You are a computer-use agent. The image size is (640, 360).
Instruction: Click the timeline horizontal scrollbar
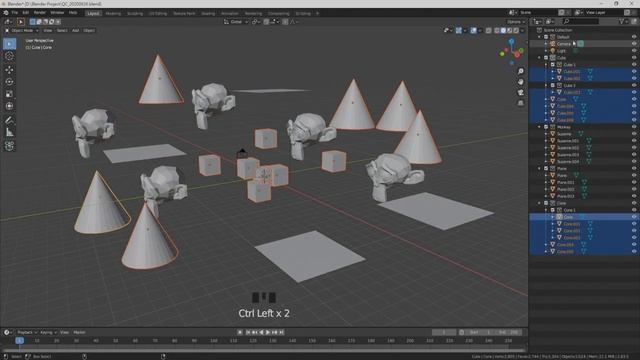[x=264, y=350]
